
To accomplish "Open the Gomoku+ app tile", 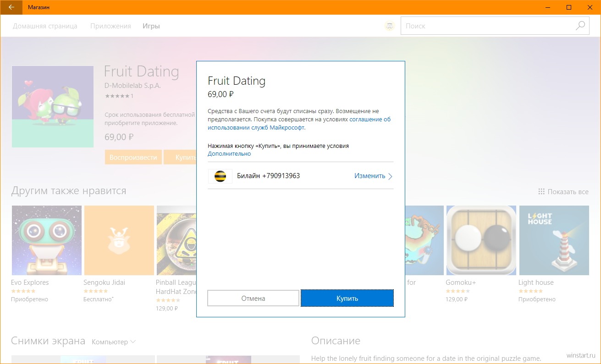I will [481, 240].
